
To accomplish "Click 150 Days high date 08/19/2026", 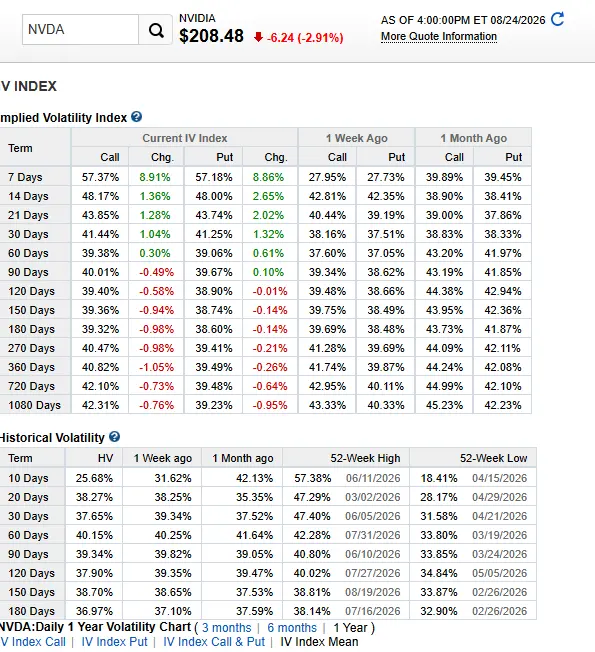I will (x=373, y=593).
